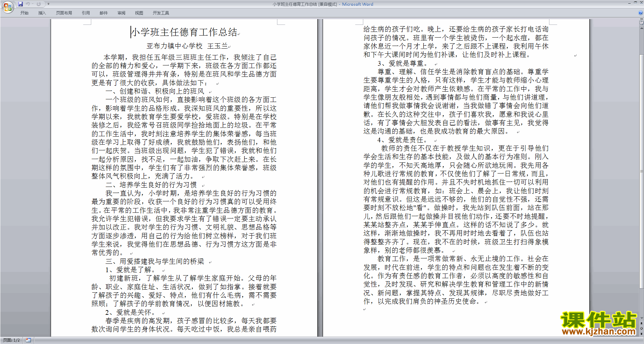Switch to the 视图 tab
Screen dimensions: 644x344
[139, 13]
